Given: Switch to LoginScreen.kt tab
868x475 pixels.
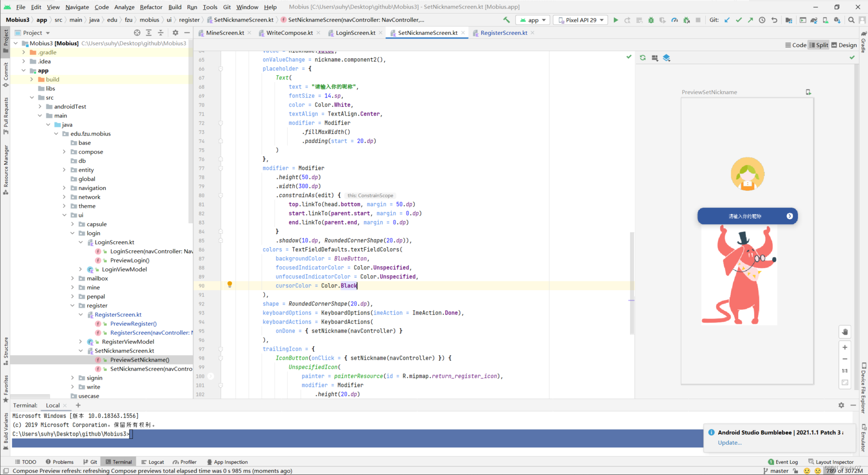Looking at the screenshot, I should coord(355,33).
